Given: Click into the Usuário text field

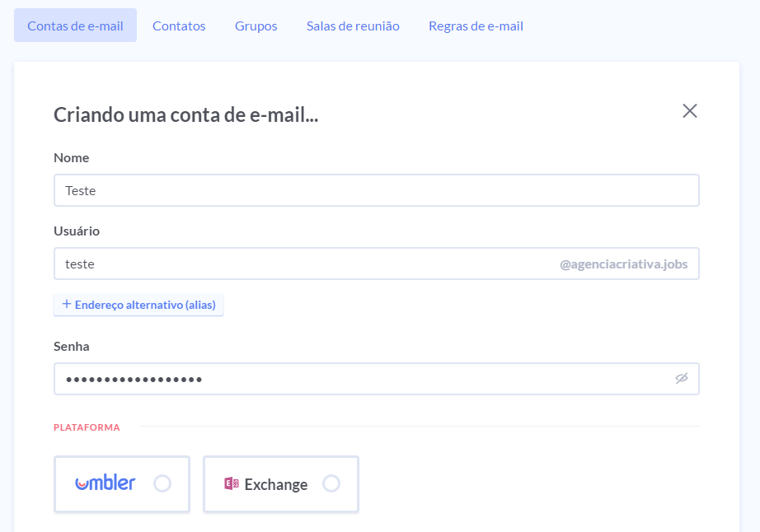Looking at the screenshot, I should (x=305, y=264).
